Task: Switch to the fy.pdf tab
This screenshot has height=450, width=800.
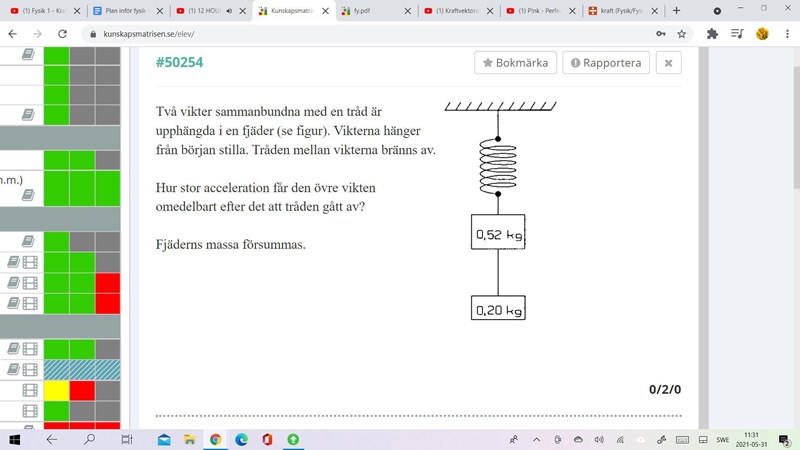Action: [370, 10]
